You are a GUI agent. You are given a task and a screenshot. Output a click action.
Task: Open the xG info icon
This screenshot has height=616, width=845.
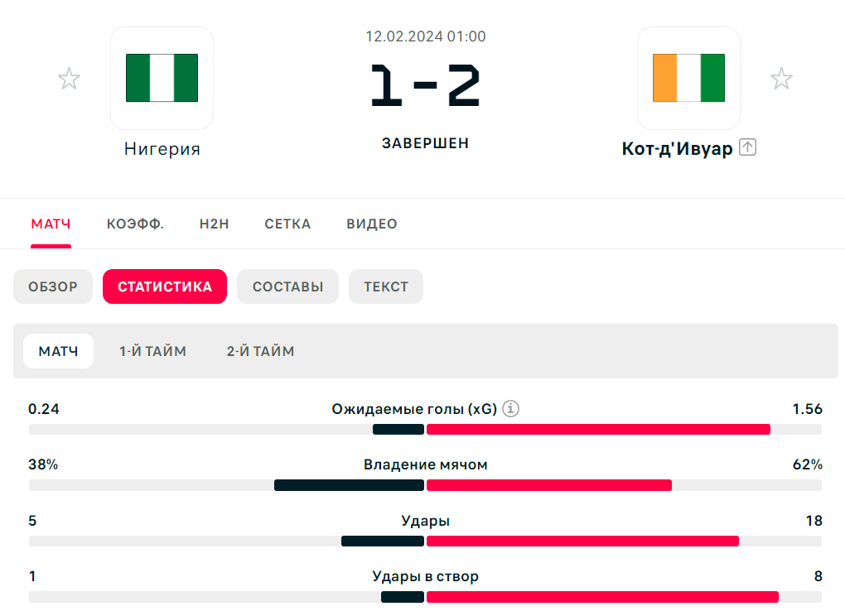511,409
